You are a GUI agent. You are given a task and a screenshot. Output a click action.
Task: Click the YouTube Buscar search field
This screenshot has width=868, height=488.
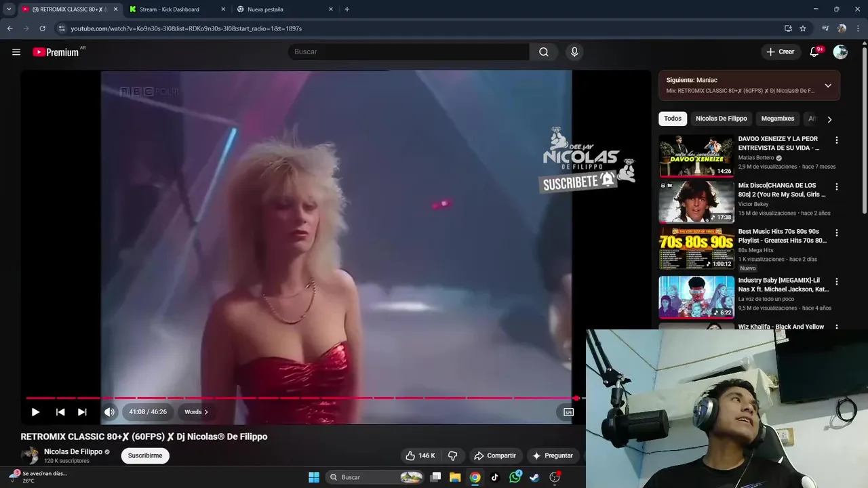(x=408, y=52)
